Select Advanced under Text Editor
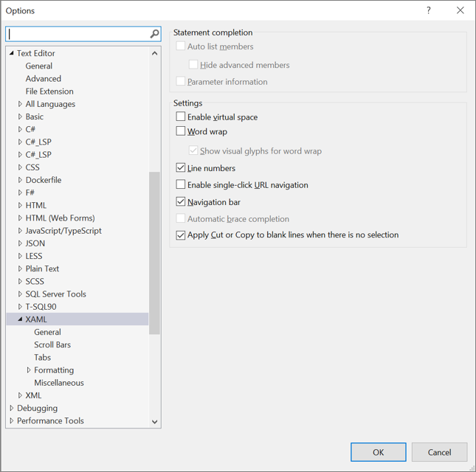476x472 pixels. (x=43, y=79)
